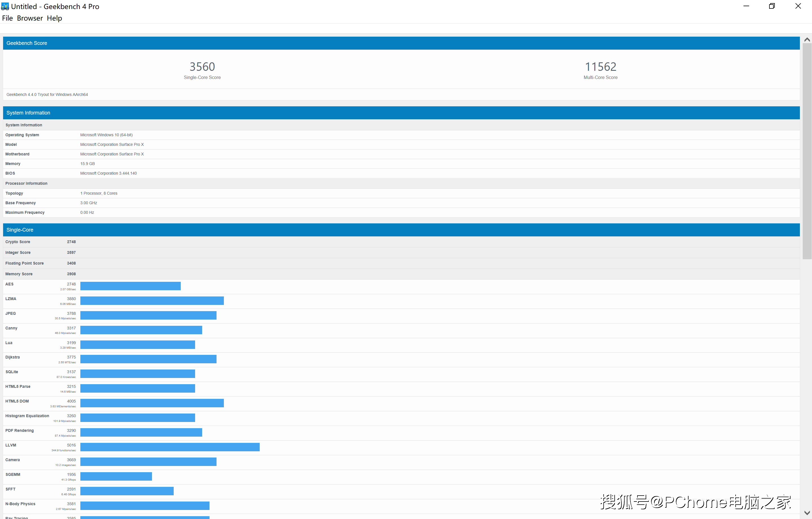Click the multi-core score 11562
812x519 pixels.
tap(601, 67)
